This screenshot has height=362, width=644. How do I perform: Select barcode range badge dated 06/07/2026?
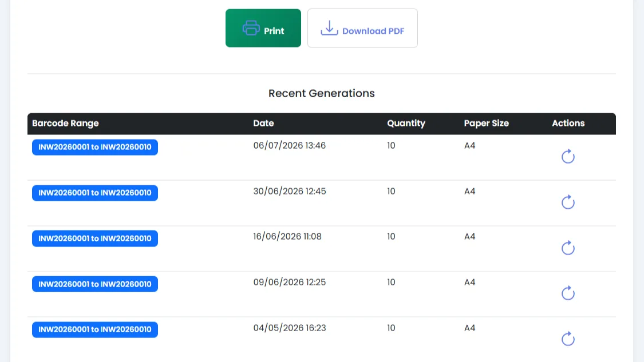[x=95, y=147]
